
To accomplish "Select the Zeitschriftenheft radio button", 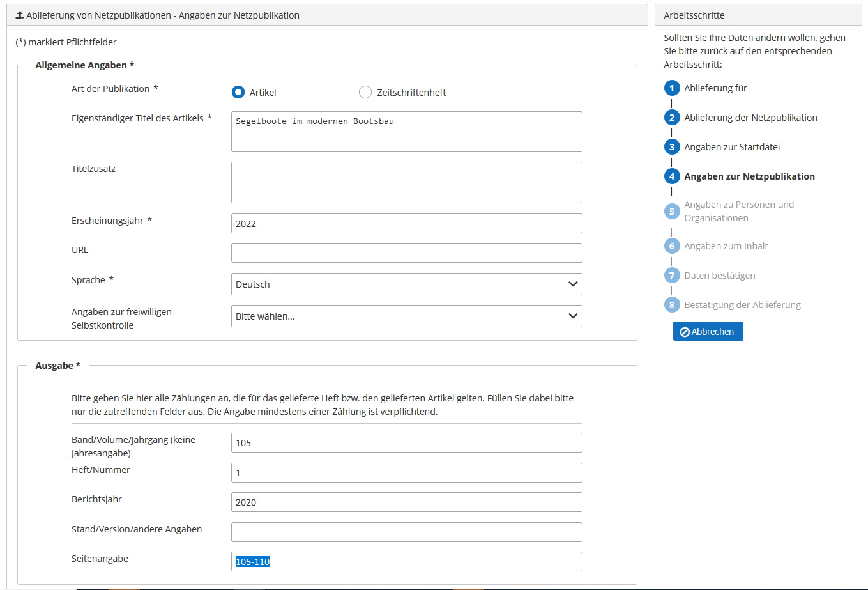I will pos(365,92).
